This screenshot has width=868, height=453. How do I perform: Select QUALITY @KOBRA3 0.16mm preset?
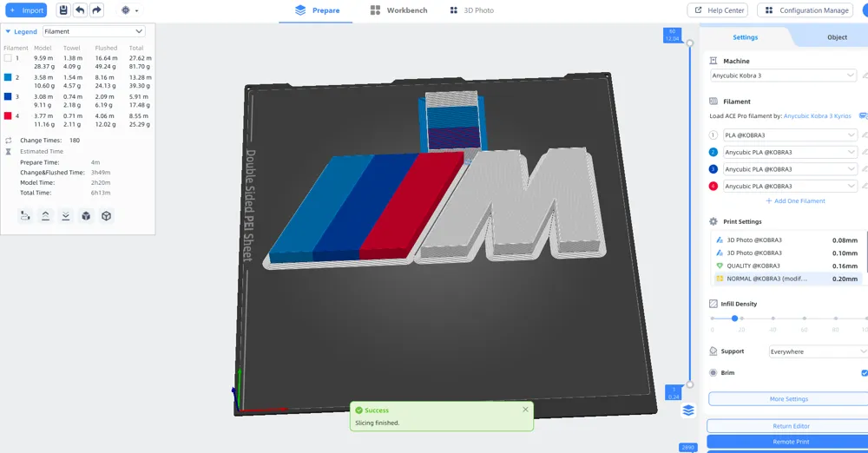coord(788,266)
